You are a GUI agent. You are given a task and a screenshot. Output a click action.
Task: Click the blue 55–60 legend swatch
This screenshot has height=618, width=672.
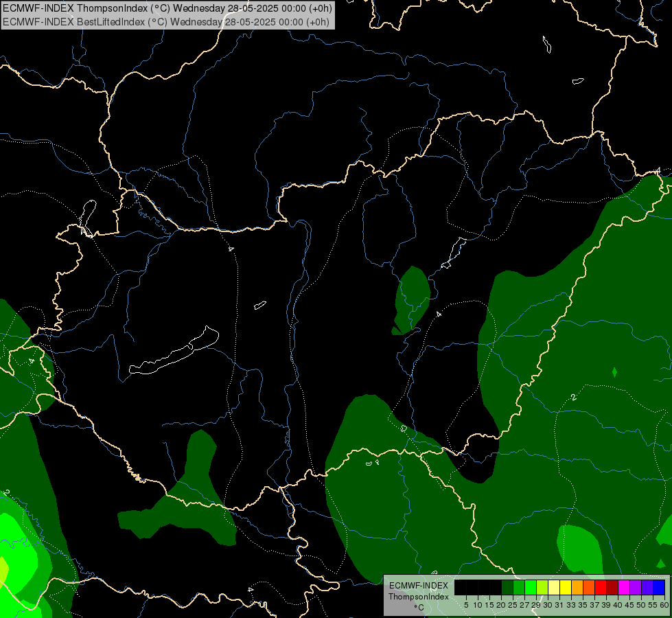659,587
